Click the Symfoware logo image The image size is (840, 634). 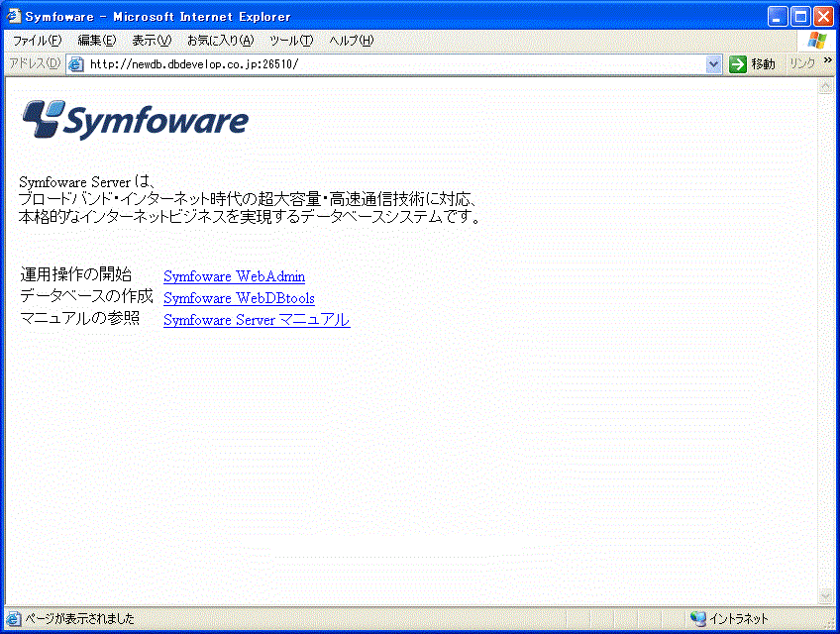(136, 120)
